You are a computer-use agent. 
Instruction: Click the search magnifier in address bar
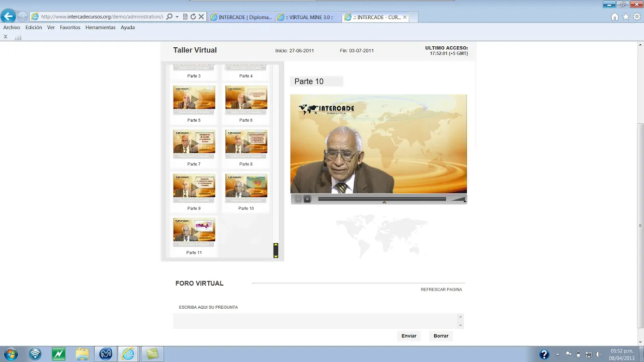pos(170,17)
